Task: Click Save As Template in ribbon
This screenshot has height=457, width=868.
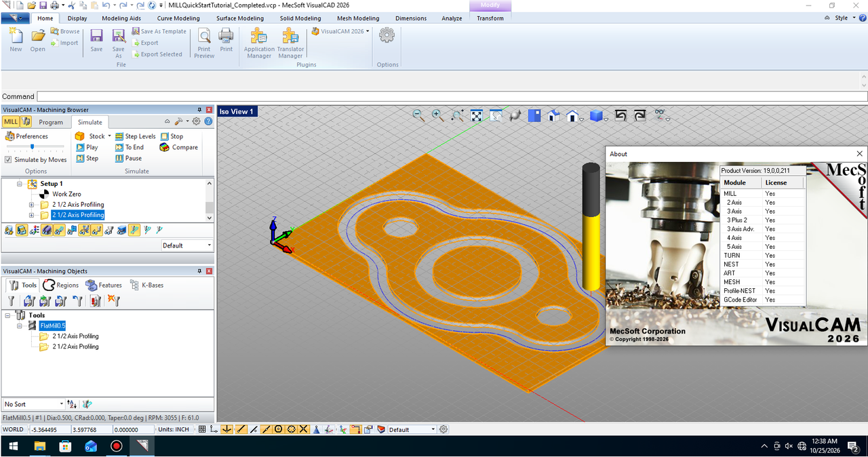Action: [x=159, y=31]
